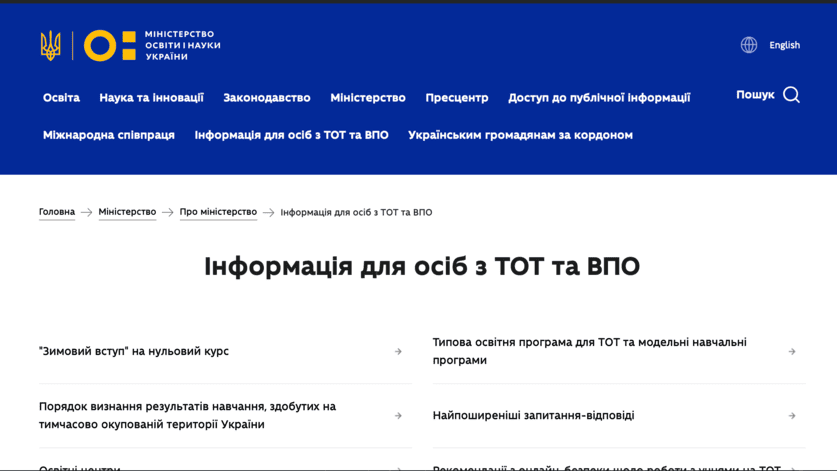Image resolution: width=837 pixels, height=471 pixels.
Task: Click the Пошук search label
Action: [x=755, y=95]
